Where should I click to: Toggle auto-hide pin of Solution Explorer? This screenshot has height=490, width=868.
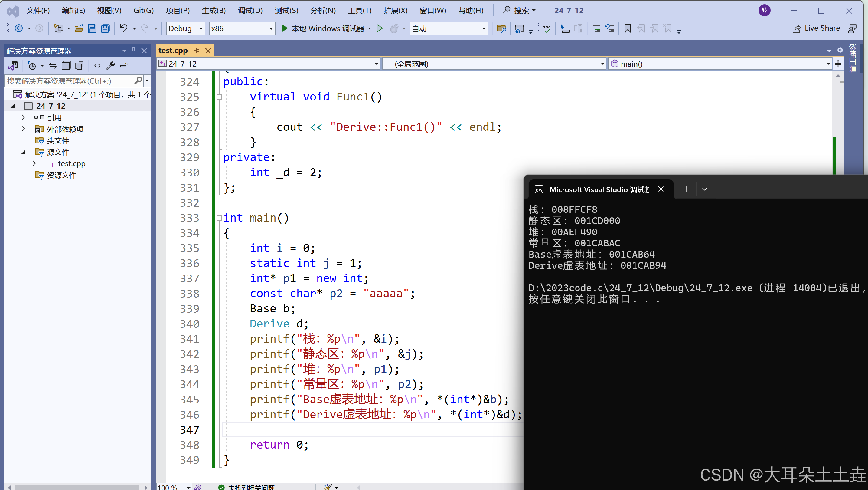coord(134,51)
